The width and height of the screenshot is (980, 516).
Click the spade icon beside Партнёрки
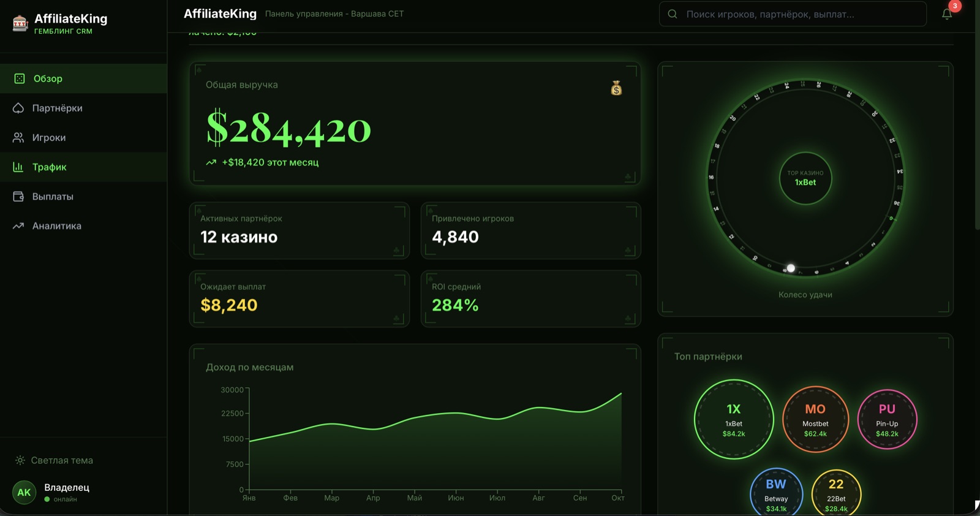18,108
